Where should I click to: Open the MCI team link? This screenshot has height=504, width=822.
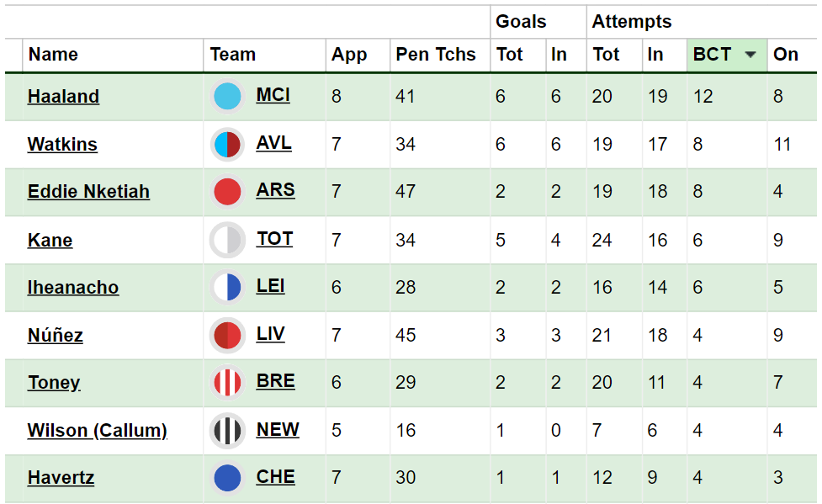273,95
